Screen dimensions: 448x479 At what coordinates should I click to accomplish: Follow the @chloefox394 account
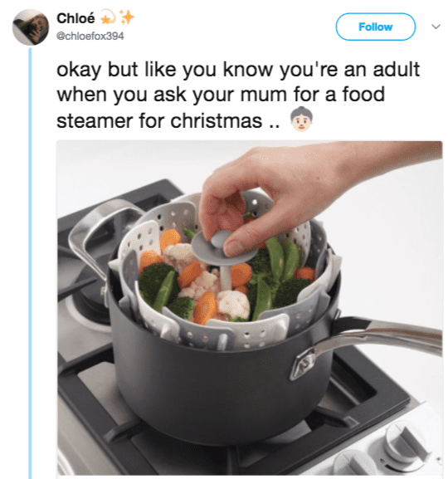375,27
